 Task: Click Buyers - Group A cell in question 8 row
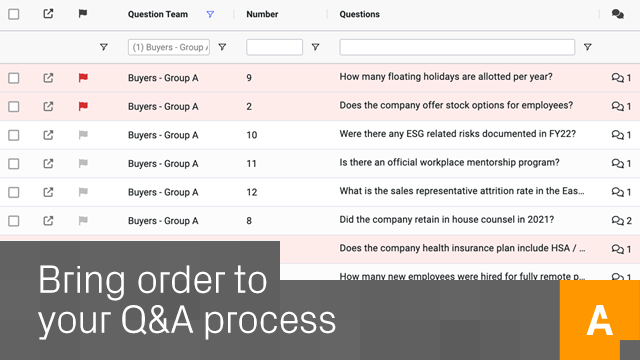[163, 221]
